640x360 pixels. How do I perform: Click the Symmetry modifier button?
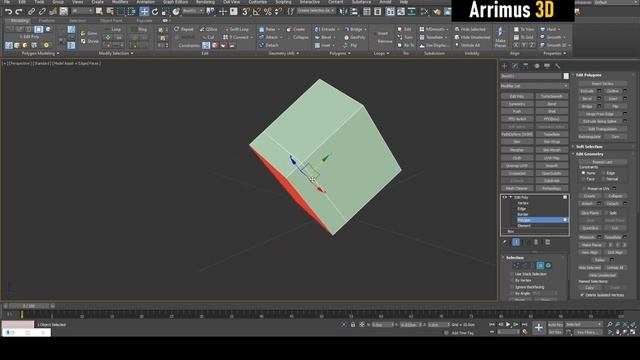pyautogui.click(x=517, y=104)
